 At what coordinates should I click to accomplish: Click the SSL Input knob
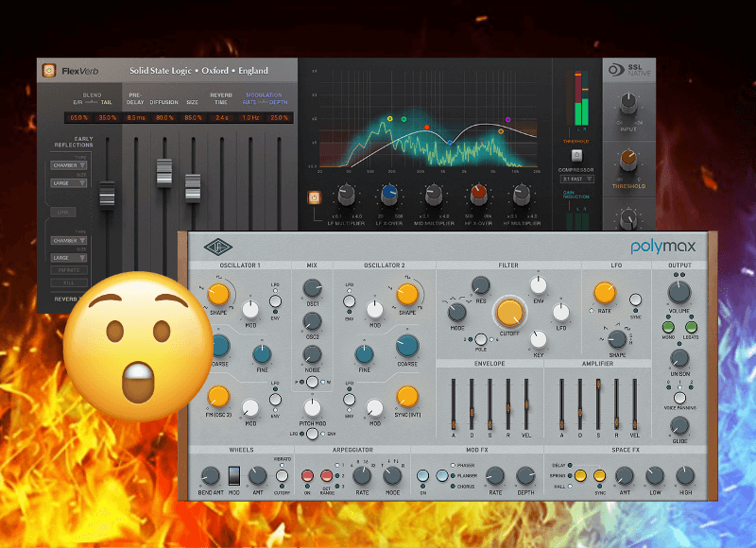628,104
